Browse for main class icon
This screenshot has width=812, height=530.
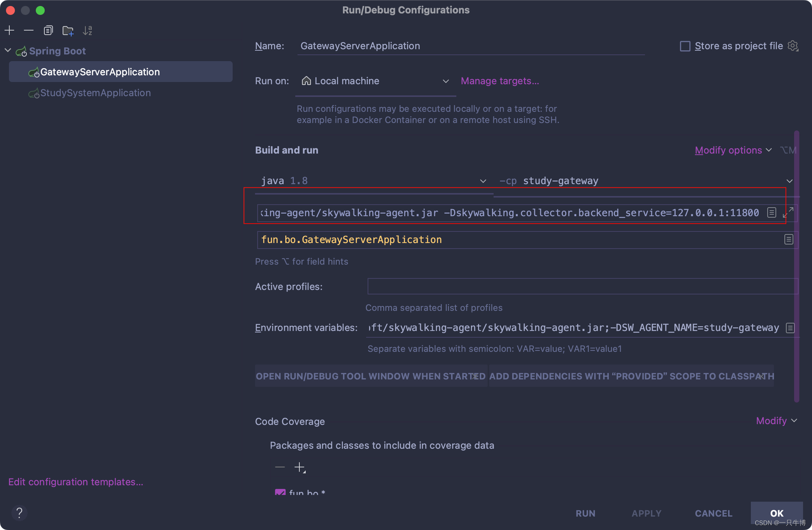[789, 239]
